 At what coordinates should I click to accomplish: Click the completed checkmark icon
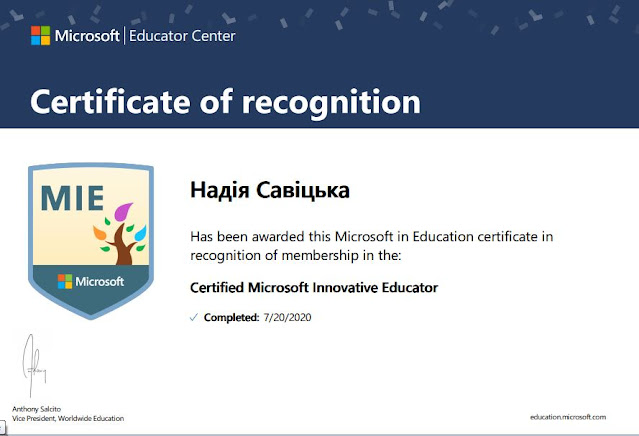(x=194, y=317)
